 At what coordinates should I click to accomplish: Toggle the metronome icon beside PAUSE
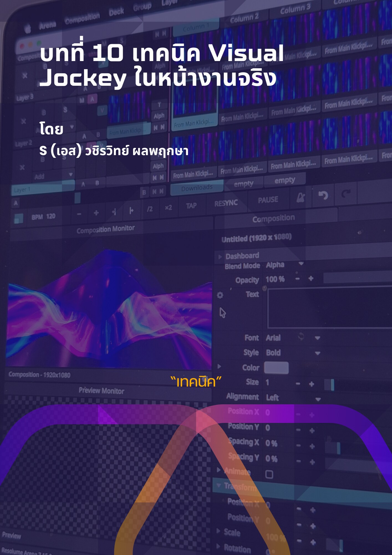pos(301,197)
